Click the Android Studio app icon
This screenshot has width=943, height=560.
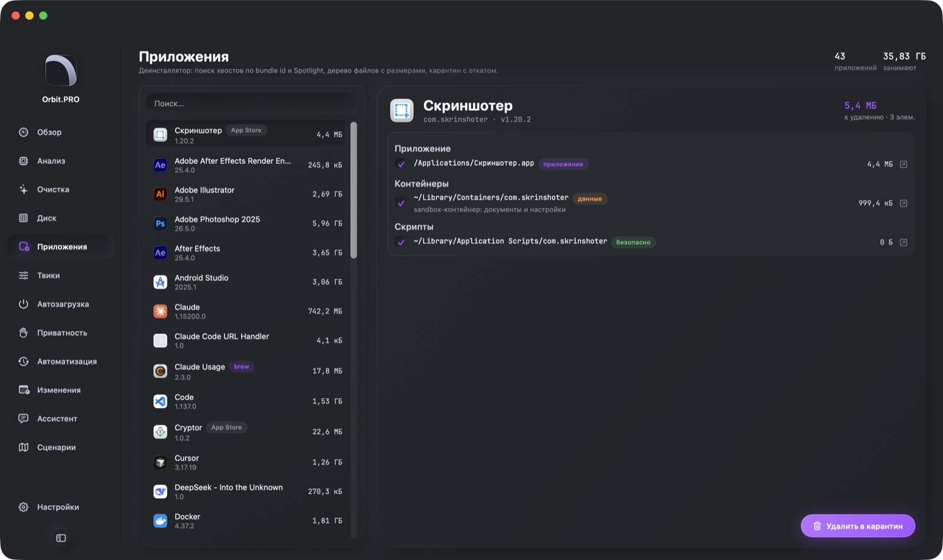(x=160, y=282)
